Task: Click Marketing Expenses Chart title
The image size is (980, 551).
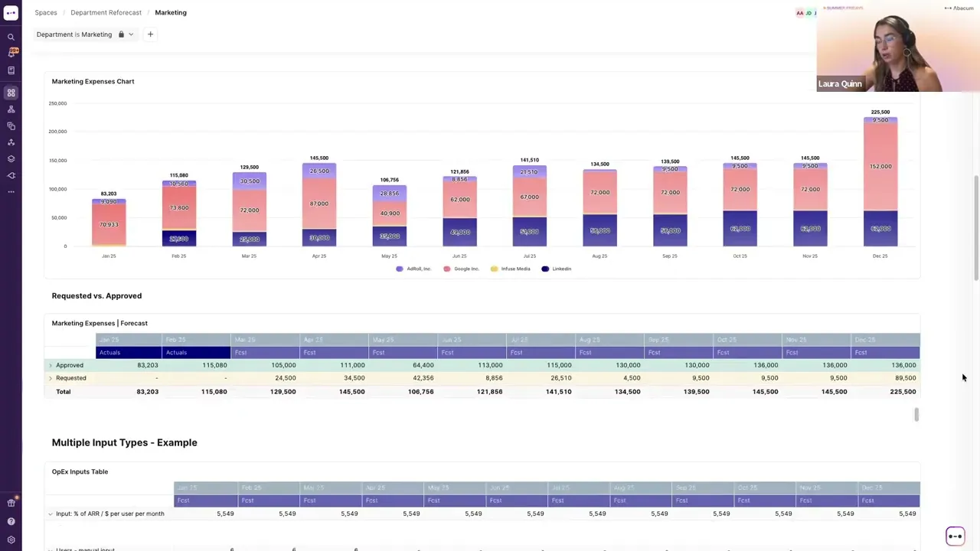Action: point(93,81)
